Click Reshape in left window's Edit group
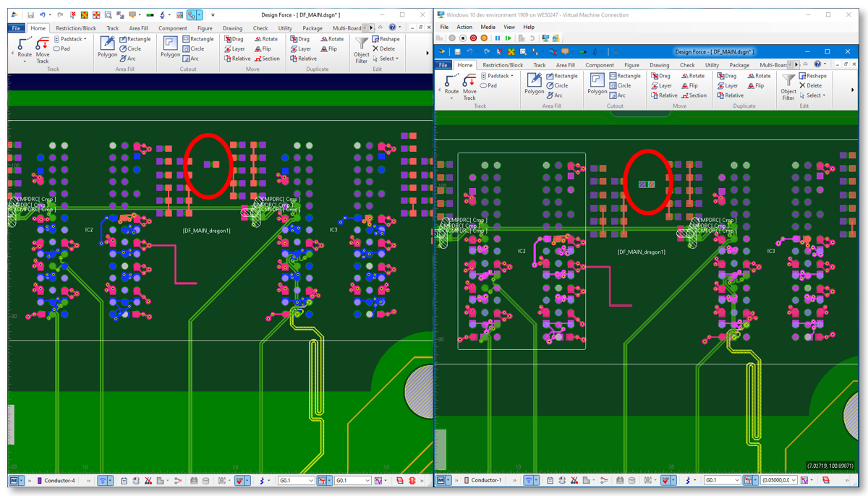The height and width of the screenshot is (496, 868). [x=386, y=39]
